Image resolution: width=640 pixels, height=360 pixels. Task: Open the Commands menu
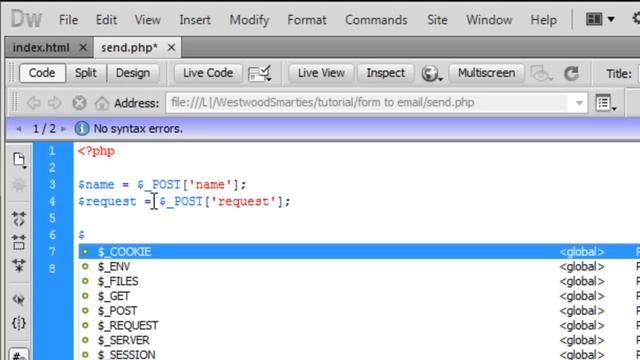376,20
